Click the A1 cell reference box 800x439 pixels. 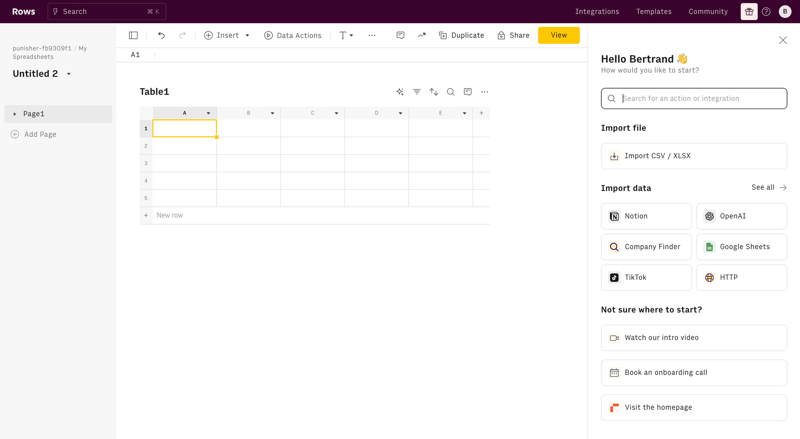[135, 55]
